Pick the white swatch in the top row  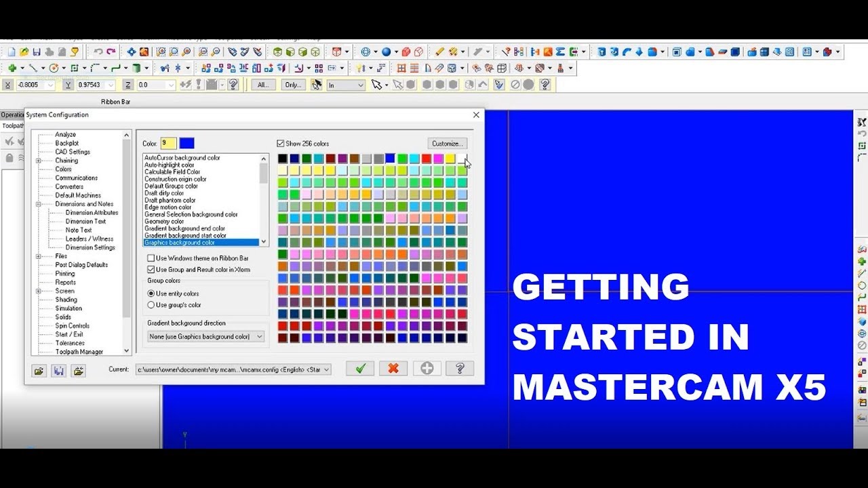click(462, 159)
